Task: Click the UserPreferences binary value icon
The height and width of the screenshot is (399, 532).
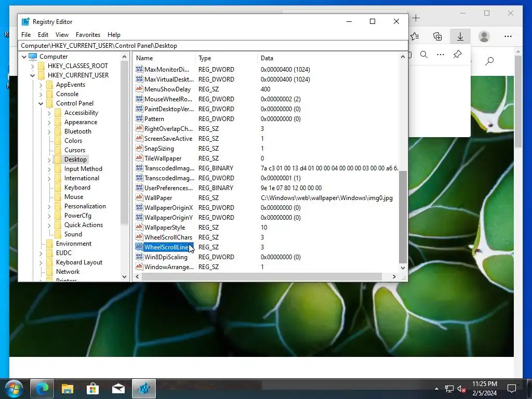Action: 139,188
